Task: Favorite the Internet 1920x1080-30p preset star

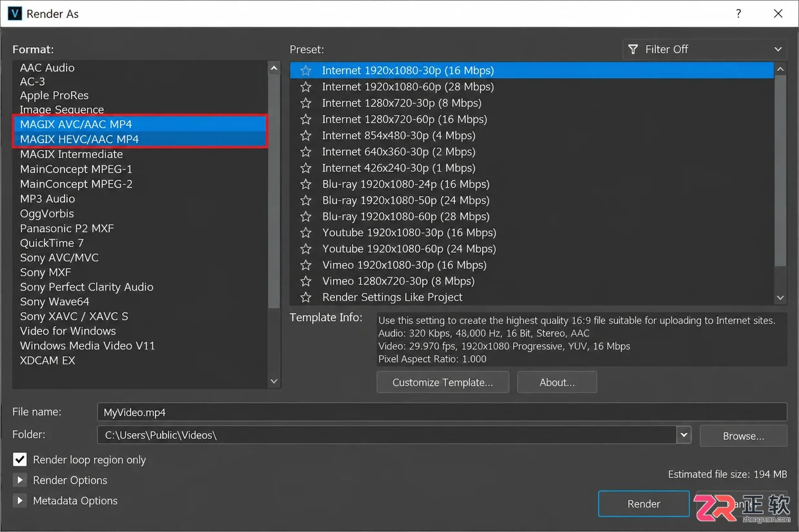Action: (306, 71)
